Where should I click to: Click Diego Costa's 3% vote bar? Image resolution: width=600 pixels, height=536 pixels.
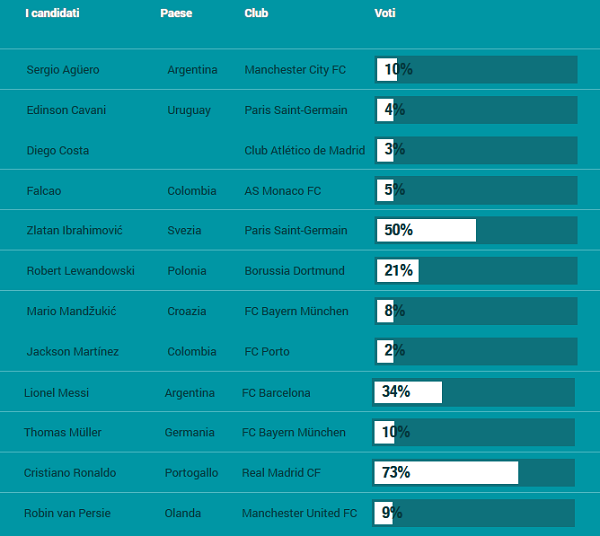pyautogui.click(x=477, y=150)
